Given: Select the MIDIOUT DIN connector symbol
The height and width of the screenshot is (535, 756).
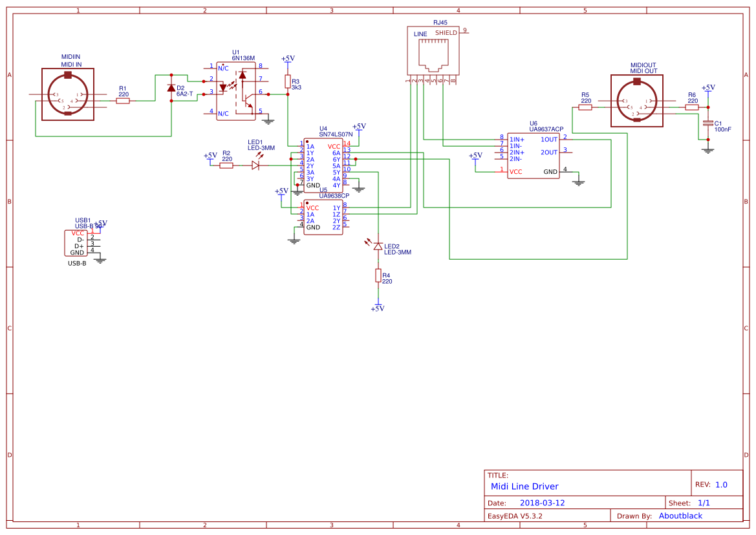Looking at the screenshot, I should pyautogui.click(x=636, y=101).
